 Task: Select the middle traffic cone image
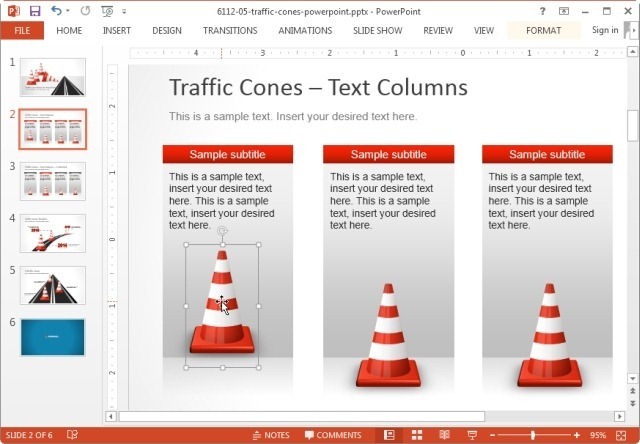(388, 335)
